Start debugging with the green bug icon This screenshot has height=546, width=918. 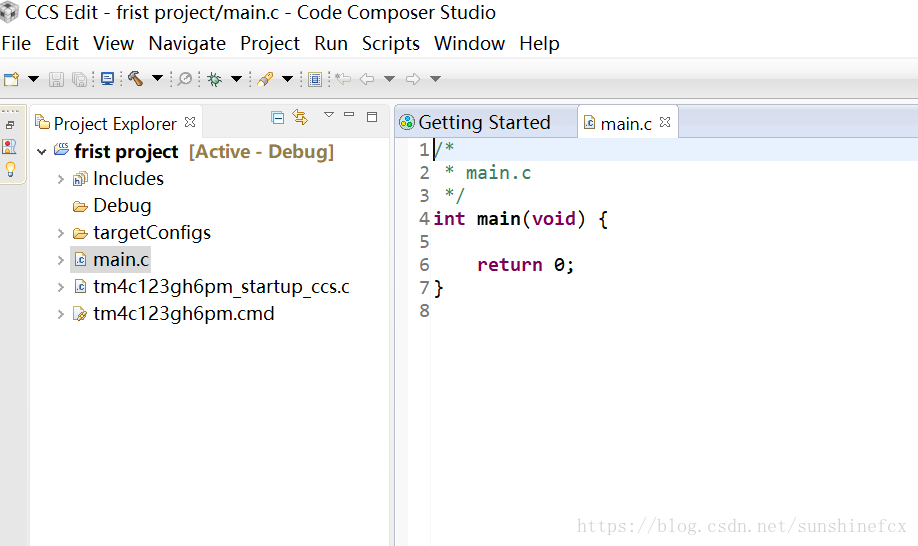[x=214, y=79]
